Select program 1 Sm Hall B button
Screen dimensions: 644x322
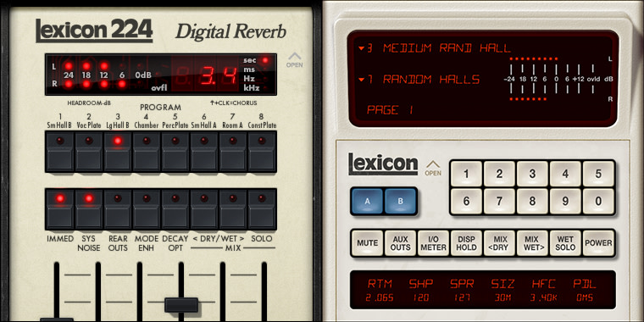coord(60,152)
